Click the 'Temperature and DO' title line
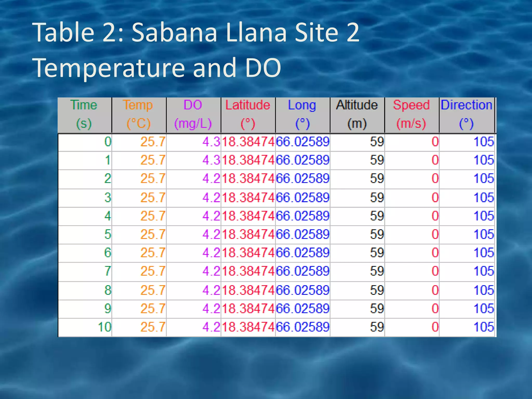Viewport: 532px width, 399px height. 157,68
